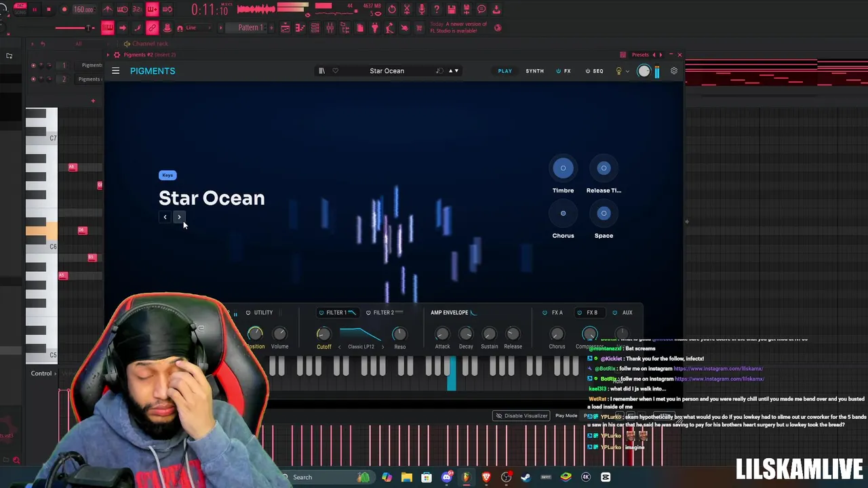This screenshot has width=868, height=488.
Task: Click the Sustain knob in Amp Envelope
Action: point(489,333)
